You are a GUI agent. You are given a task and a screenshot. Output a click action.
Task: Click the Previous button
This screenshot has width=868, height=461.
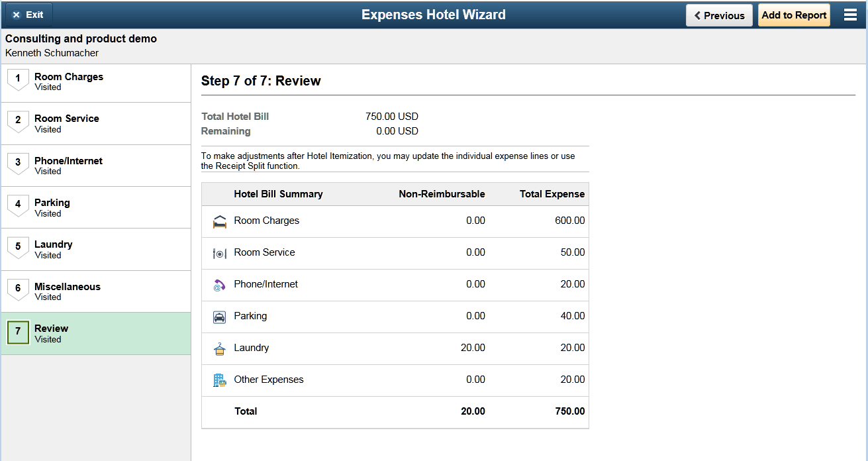click(x=719, y=14)
